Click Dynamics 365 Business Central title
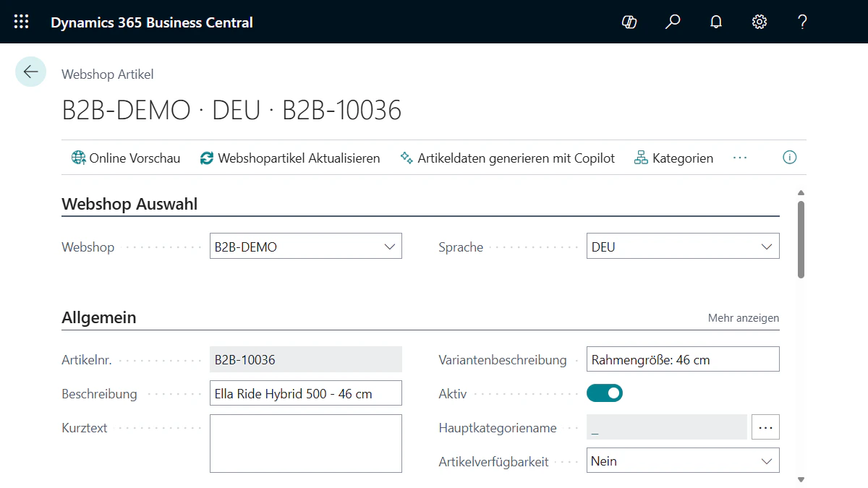Viewport: 868px width, 488px height. 152,22
